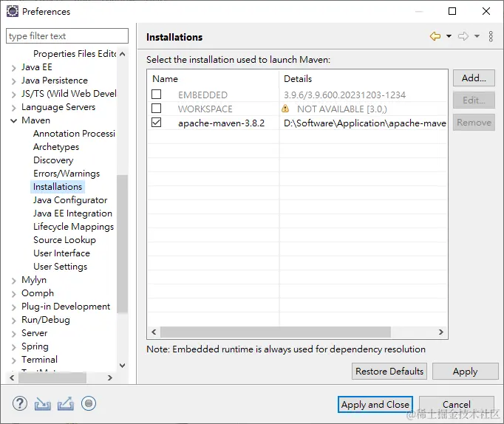Maximize the Preferences window
The image size is (504, 424).
pyautogui.click(x=452, y=11)
